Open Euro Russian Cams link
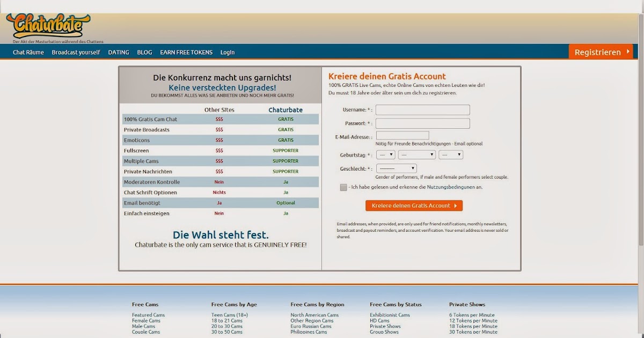The image size is (644, 338). [311, 326]
